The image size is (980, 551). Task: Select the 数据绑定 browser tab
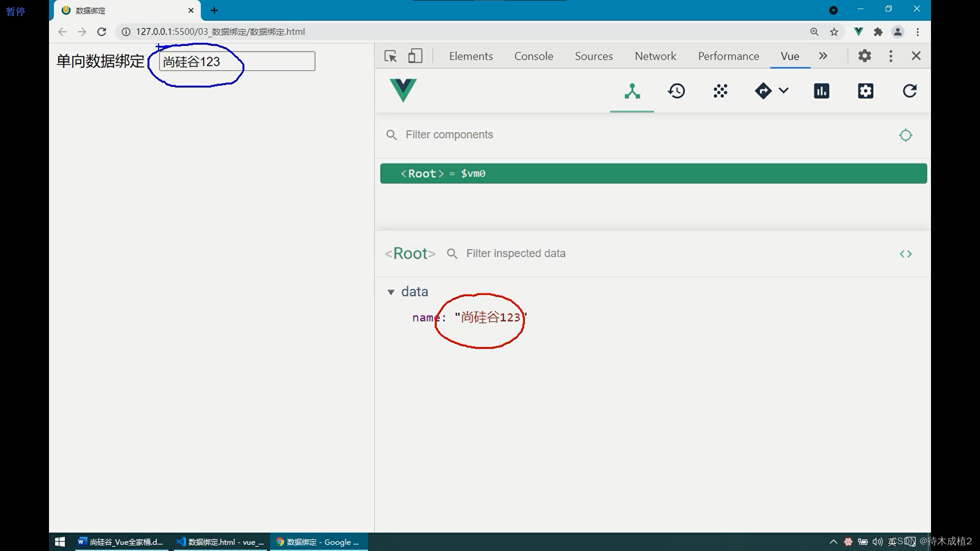(126, 11)
